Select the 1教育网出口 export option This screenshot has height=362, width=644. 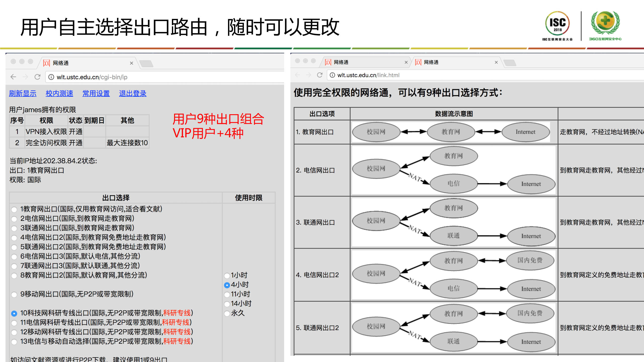(14, 209)
